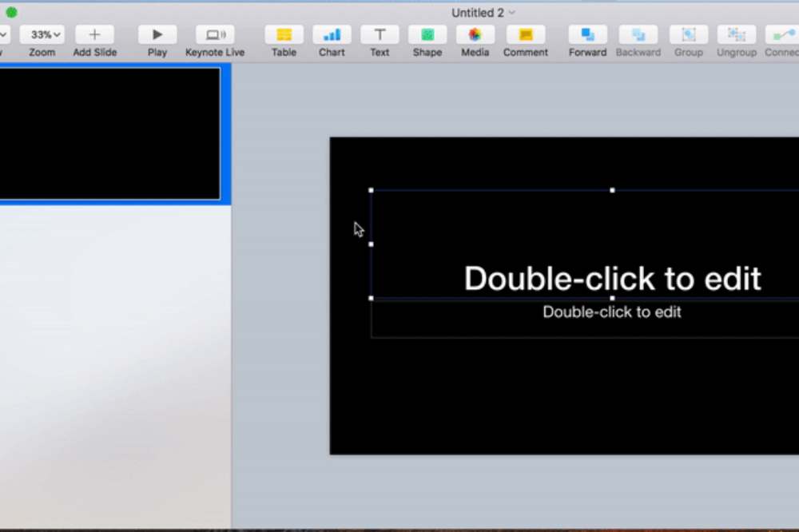Click the large title placeholder text
The height and width of the screenshot is (532, 799).
[x=612, y=279]
